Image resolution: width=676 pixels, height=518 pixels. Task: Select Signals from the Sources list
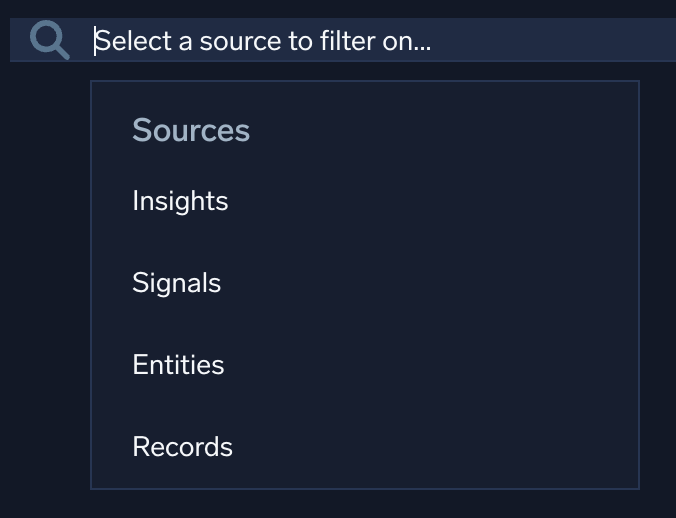(177, 283)
